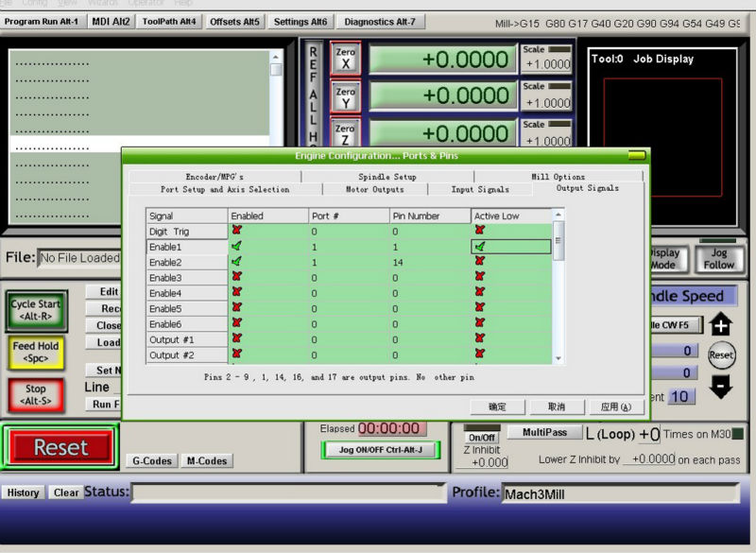This screenshot has height=553, width=756.
Task: Open the Input Signals tab
Action: [480, 189]
